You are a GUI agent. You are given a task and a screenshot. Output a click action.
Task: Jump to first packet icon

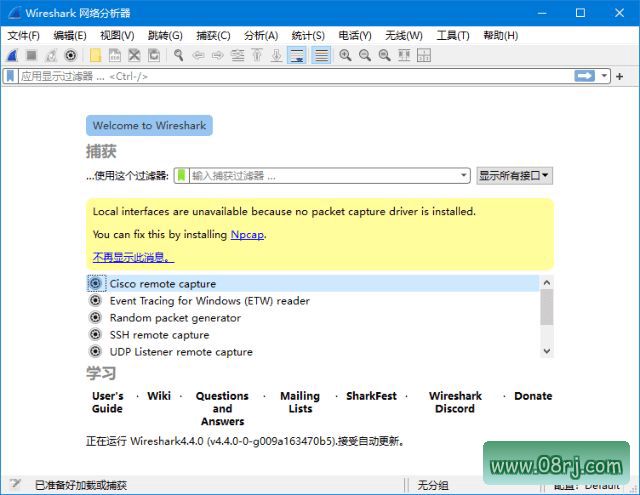coord(257,55)
